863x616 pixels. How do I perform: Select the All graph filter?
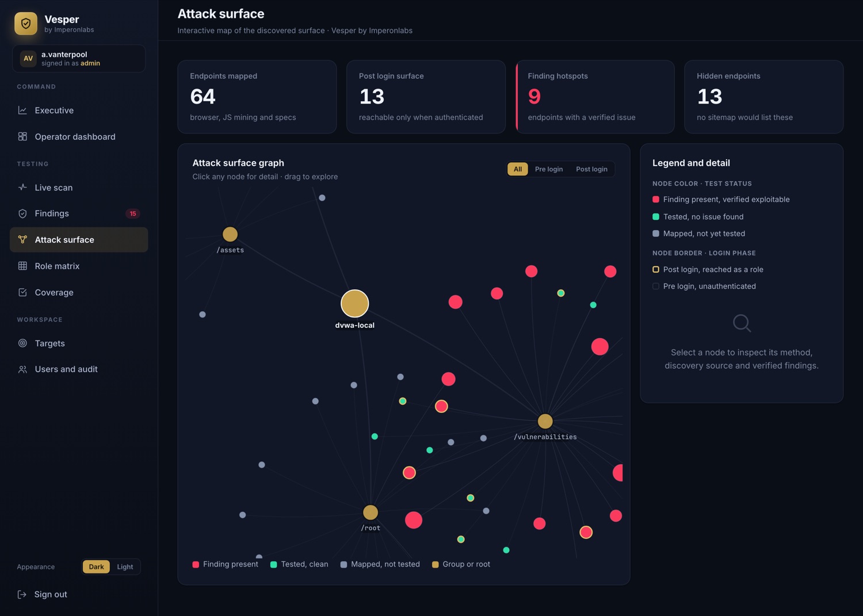[x=518, y=169]
